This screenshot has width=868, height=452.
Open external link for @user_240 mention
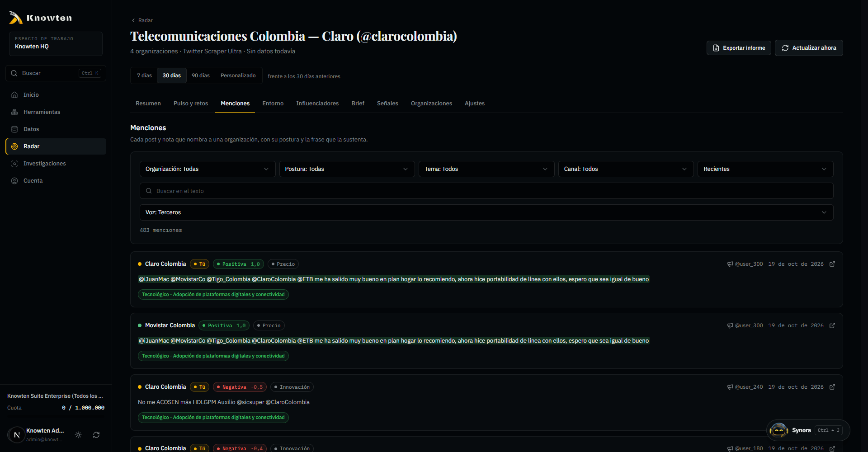832,387
